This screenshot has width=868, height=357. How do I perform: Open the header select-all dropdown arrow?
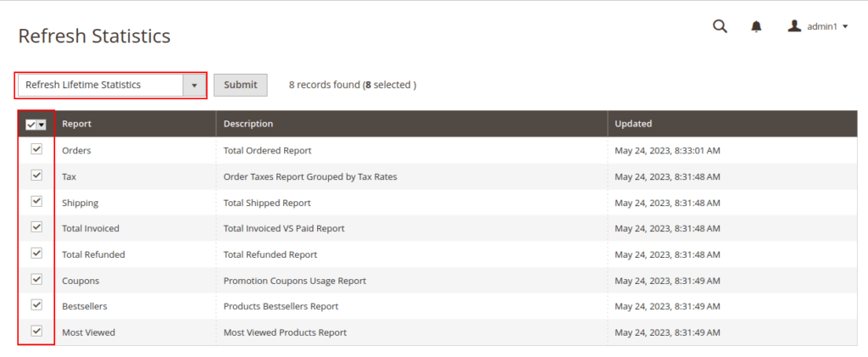[x=42, y=125]
